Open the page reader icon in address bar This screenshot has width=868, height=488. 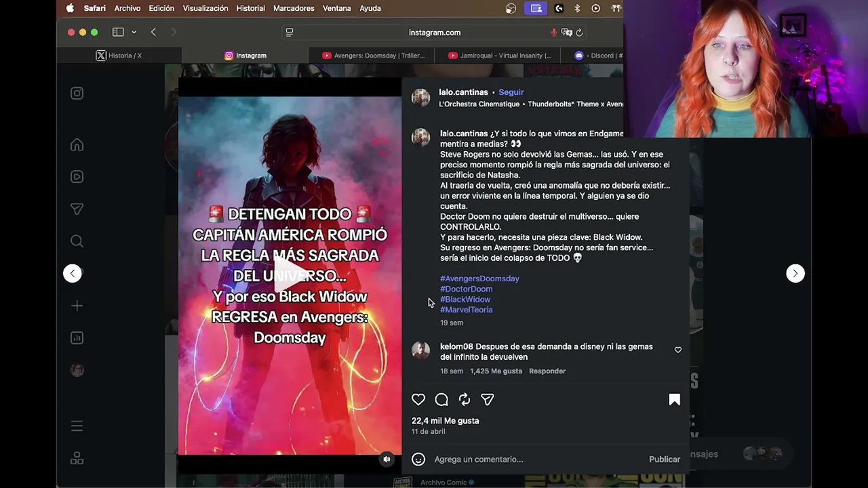290,32
